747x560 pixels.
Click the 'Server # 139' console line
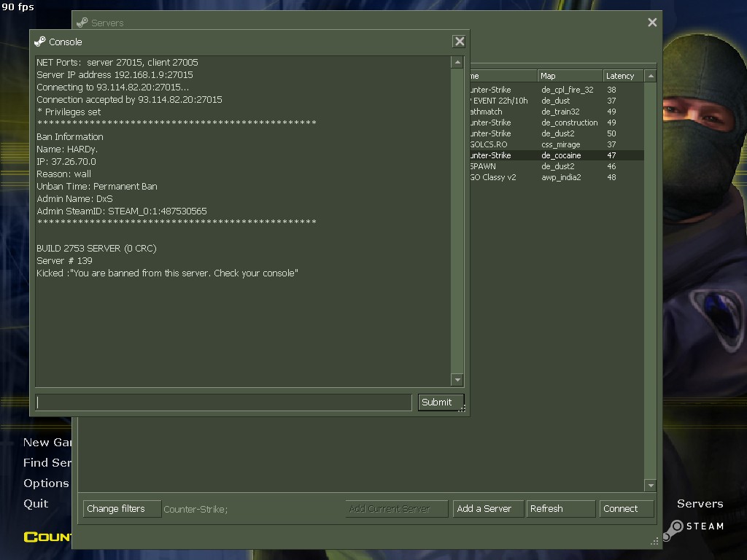tap(64, 260)
